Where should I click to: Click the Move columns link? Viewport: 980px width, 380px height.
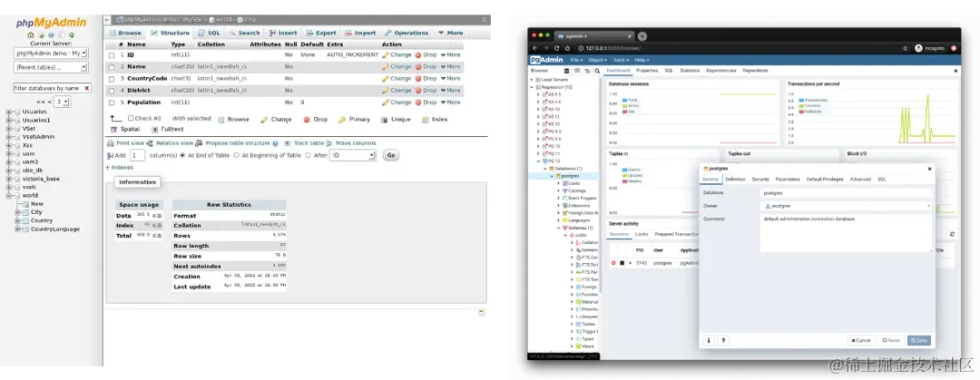pos(356,143)
